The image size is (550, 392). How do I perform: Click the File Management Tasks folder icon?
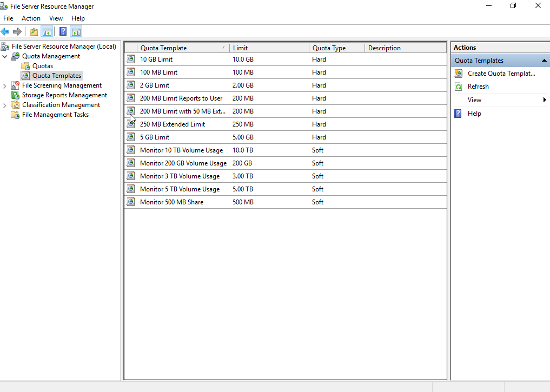[16, 115]
